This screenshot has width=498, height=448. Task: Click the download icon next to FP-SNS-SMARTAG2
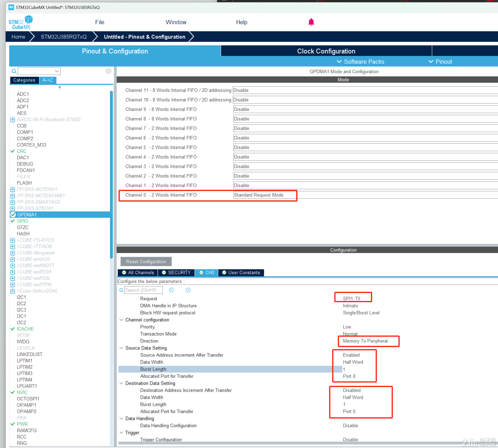(x=12, y=202)
